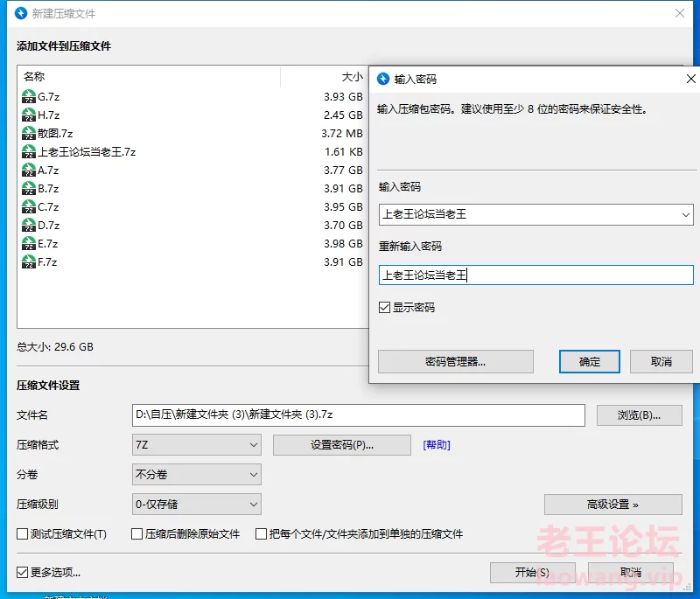Click the 7z icon beside E.7z
This screenshot has height=599, width=700.
point(29,243)
